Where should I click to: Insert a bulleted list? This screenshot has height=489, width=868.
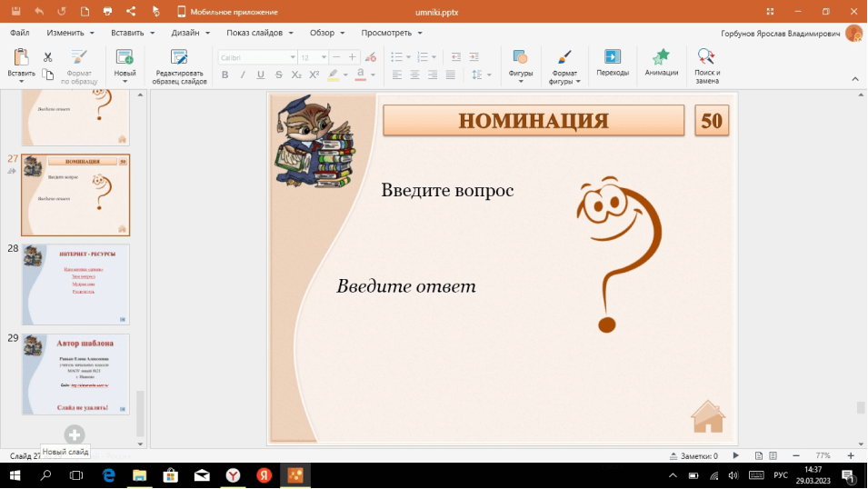click(x=396, y=57)
